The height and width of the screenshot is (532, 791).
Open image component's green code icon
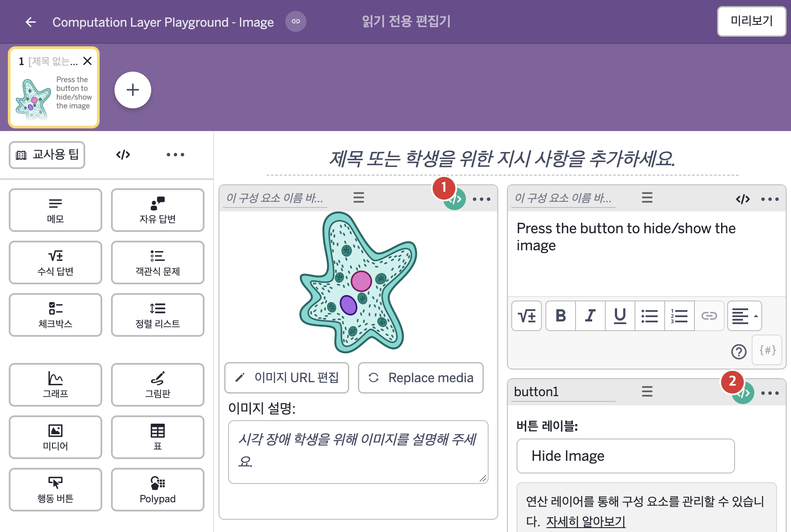(x=455, y=199)
